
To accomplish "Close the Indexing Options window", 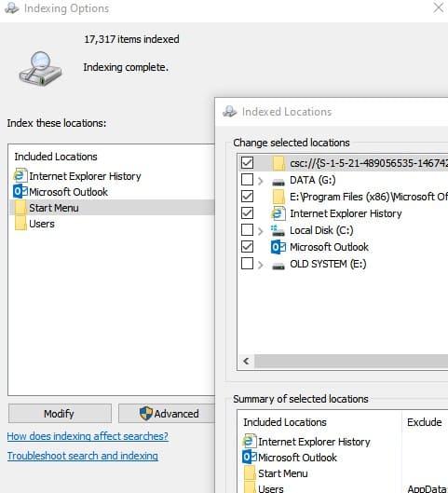I will 439,7.
